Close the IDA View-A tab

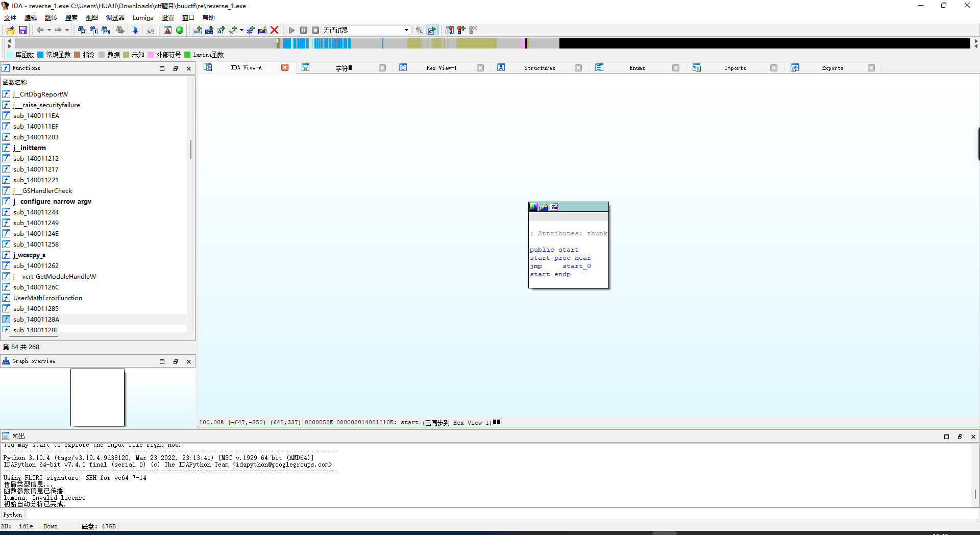(x=285, y=68)
